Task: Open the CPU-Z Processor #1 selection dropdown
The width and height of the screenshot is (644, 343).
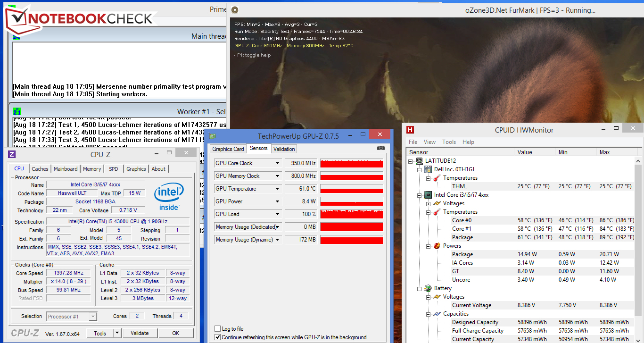Action: pyautogui.click(x=93, y=317)
